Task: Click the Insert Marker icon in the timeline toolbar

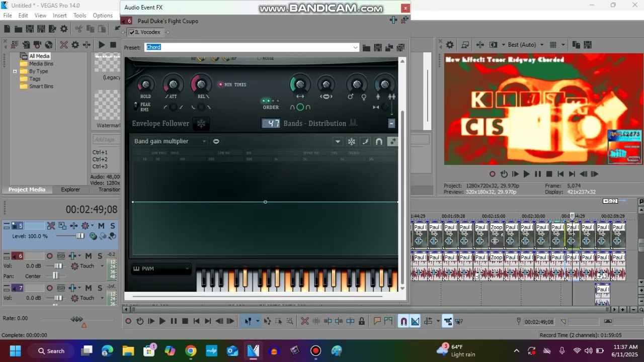Action: click(x=377, y=321)
